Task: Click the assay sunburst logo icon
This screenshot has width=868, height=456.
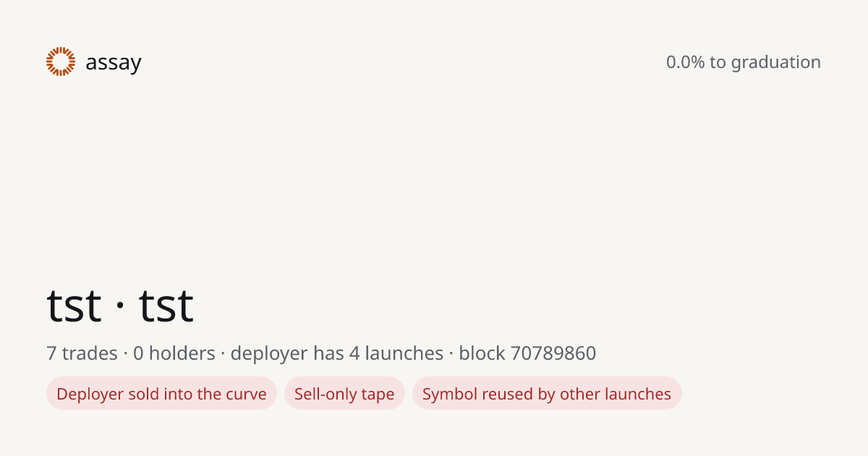Action: coord(61,62)
